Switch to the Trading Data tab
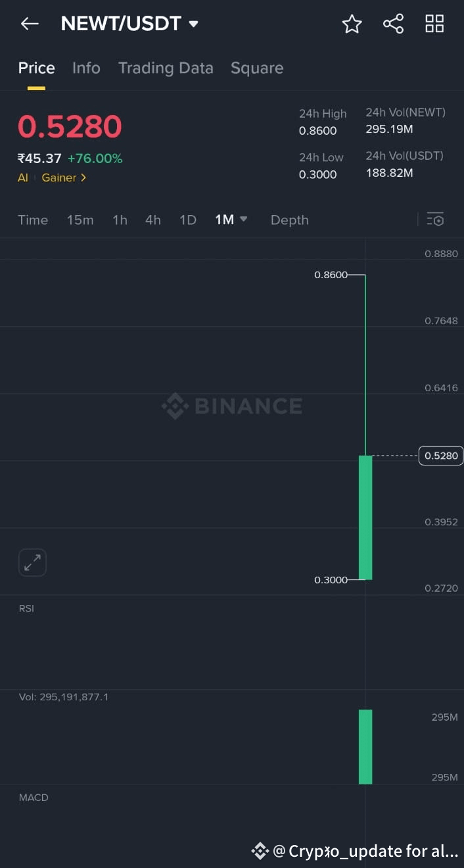The image size is (464, 868). [x=166, y=68]
